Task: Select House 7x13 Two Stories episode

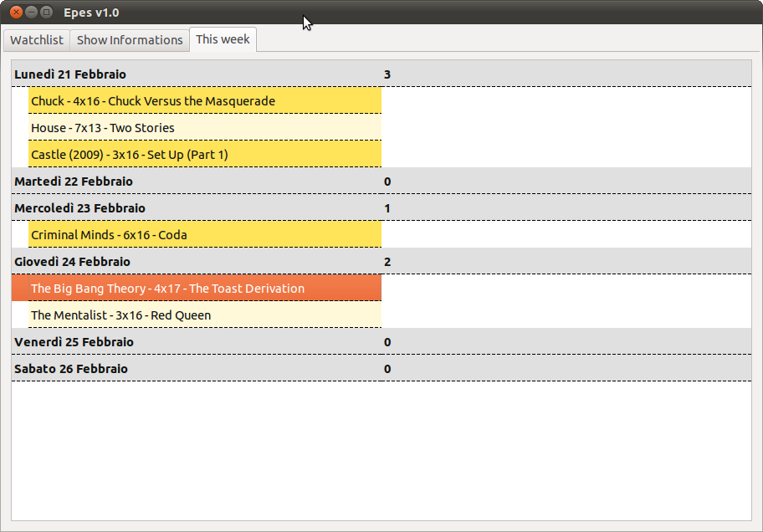Action: tap(205, 127)
